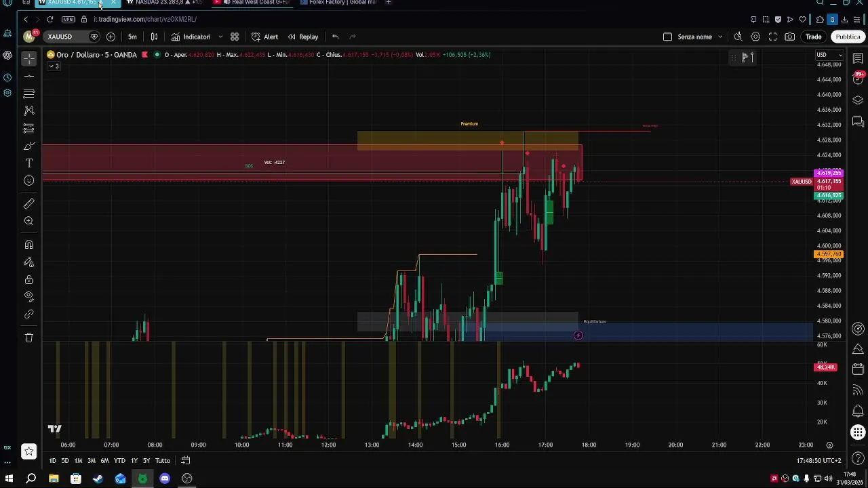Start bar Replay mode
The height and width of the screenshot is (488, 868).
coord(302,37)
